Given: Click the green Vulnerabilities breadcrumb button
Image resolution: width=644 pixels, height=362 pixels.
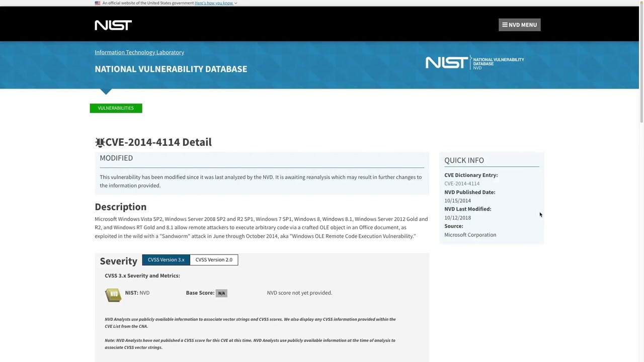Looking at the screenshot, I should tap(116, 108).
